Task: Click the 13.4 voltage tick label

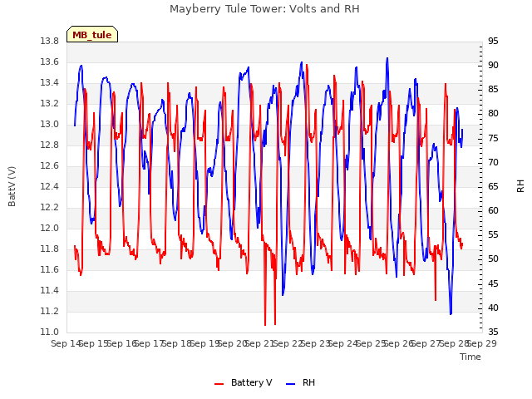Action: point(50,83)
